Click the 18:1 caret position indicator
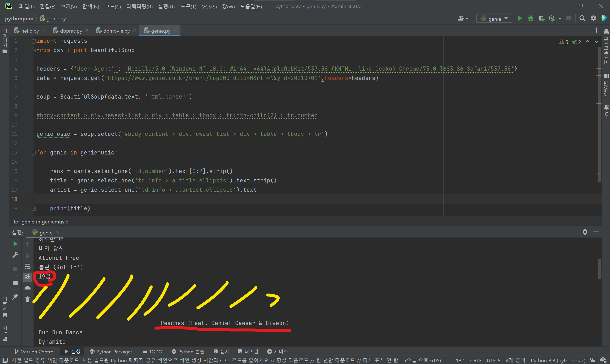This screenshot has height=364, width=610. point(460,360)
